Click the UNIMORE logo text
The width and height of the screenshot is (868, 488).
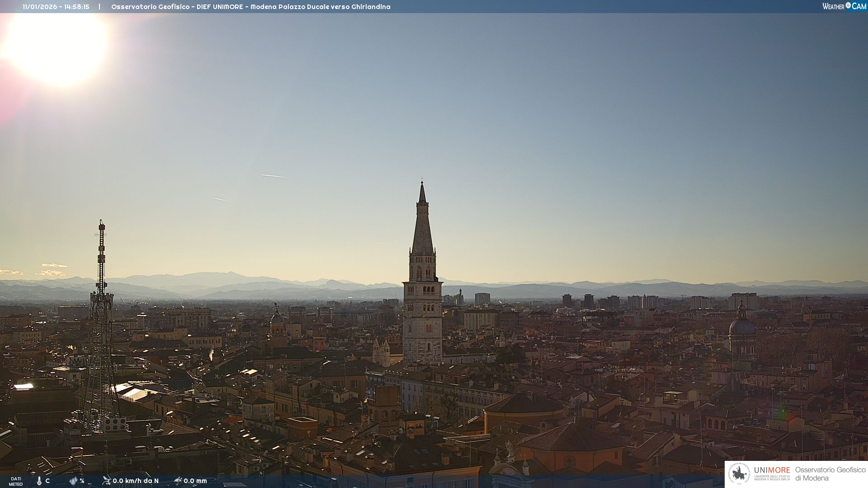click(772, 470)
